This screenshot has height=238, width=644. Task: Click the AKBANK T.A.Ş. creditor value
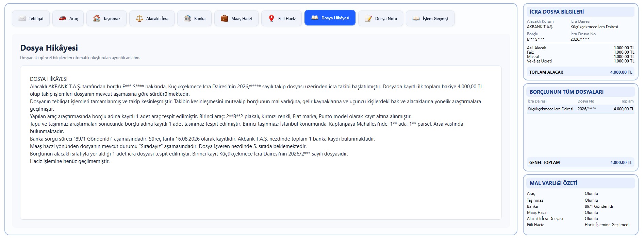click(x=540, y=27)
